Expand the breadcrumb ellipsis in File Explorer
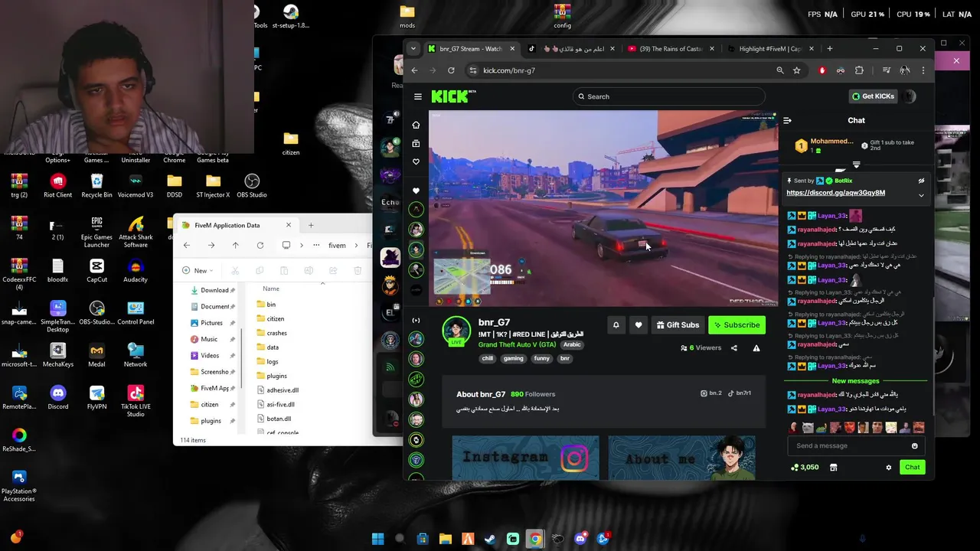The height and width of the screenshot is (551, 980). coord(316,246)
